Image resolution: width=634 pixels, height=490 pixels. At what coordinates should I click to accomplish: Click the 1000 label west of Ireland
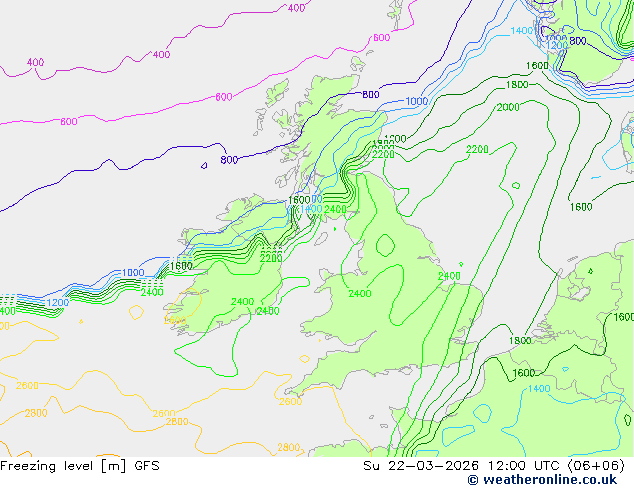133,272
